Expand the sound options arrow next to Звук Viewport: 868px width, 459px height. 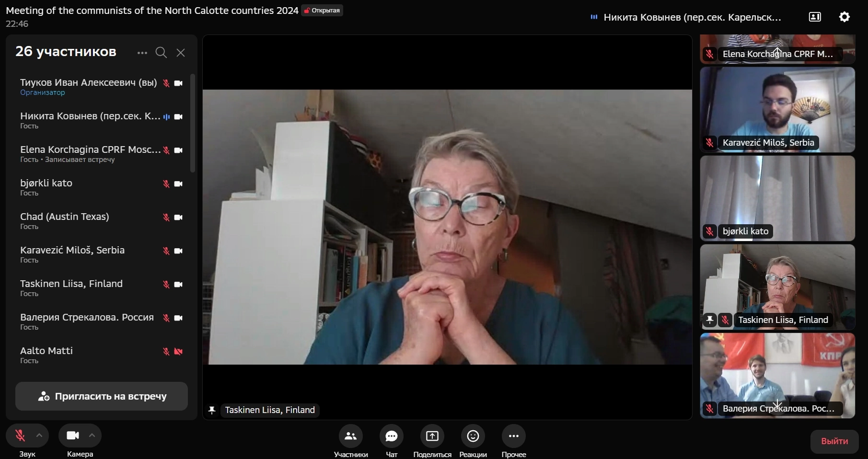click(39, 436)
